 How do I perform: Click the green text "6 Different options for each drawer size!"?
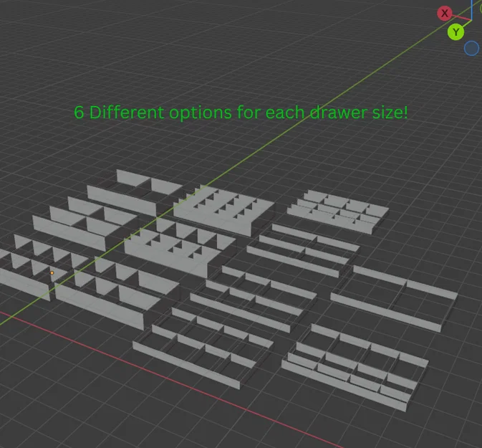pos(241,113)
